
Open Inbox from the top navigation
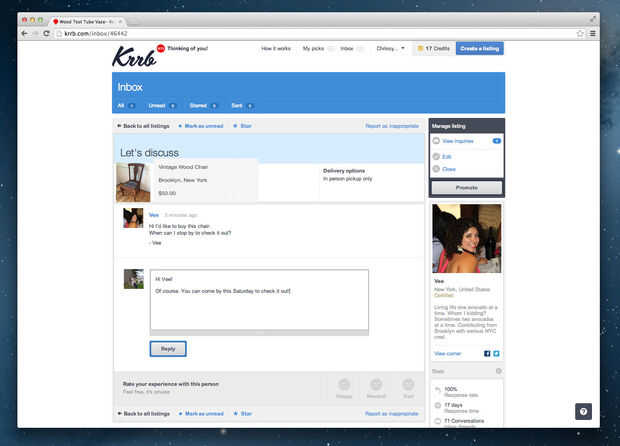[347, 48]
